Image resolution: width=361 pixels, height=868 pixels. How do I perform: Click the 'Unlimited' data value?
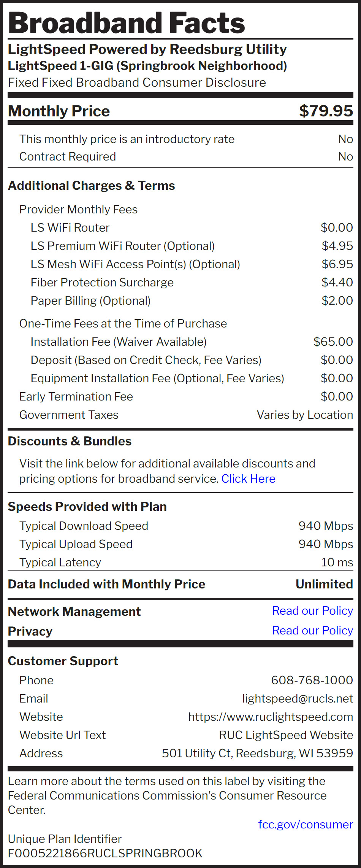pos(324,584)
